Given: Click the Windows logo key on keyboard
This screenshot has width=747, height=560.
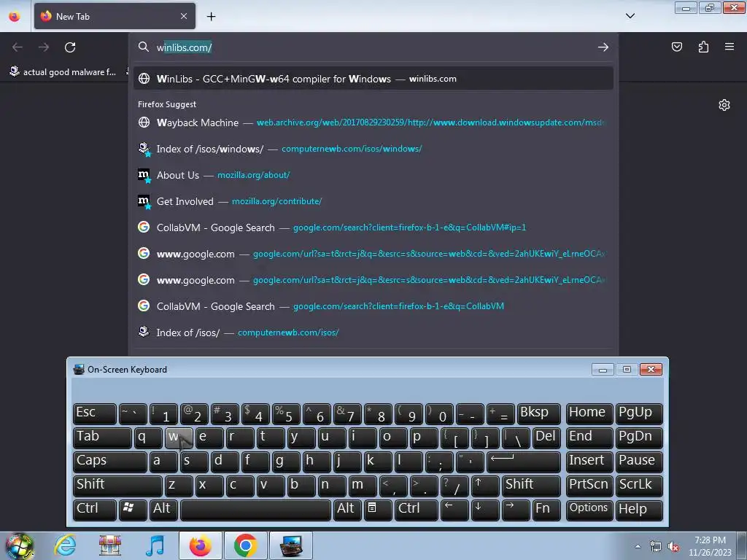Looking at the screenshot, I should 133,509.
